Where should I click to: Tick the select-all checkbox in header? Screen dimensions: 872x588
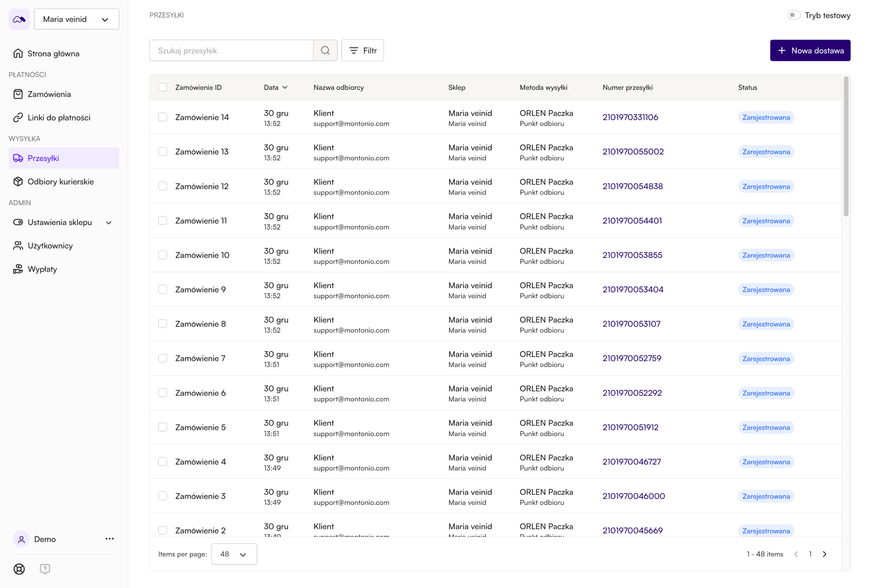[x=162, y=88]
